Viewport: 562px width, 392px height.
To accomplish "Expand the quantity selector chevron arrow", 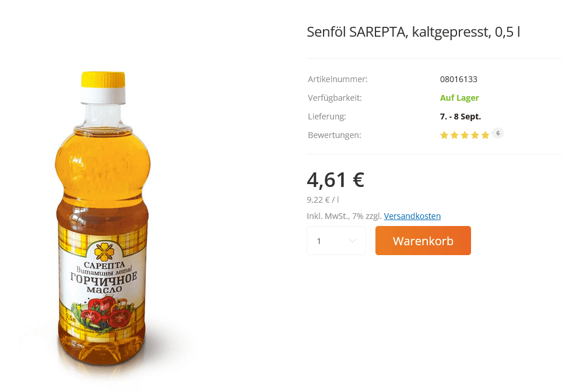I will tap(352, 241).
